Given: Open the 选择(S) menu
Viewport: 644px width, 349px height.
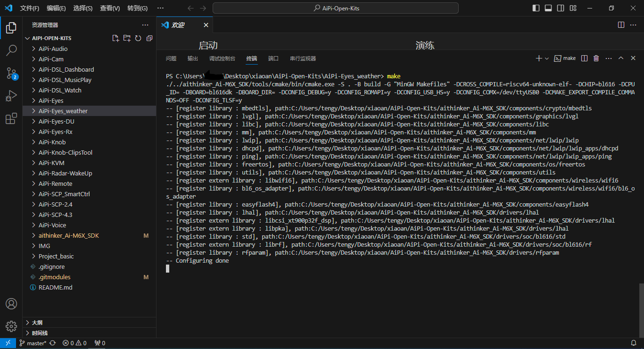Looking at the screenshot, I should (83, 8).
